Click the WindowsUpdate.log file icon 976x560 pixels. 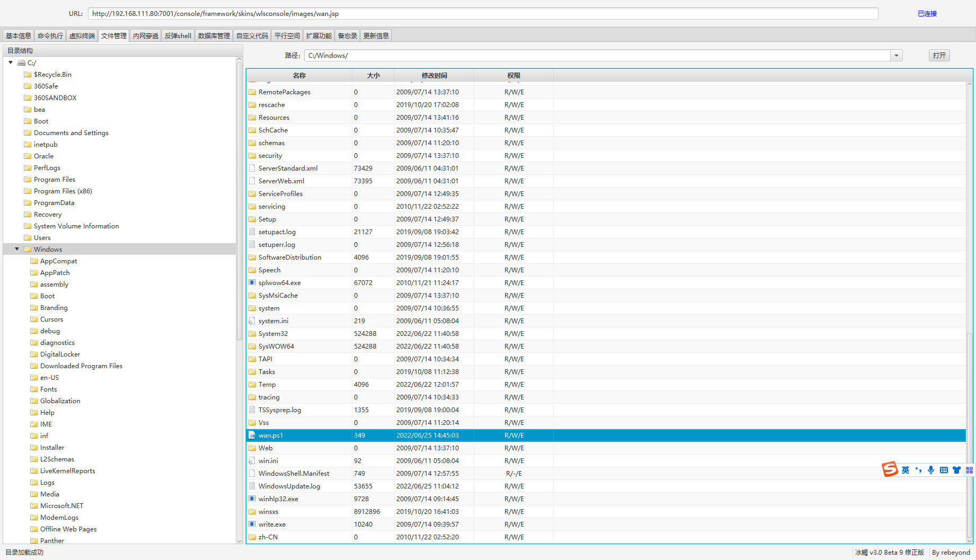pyautogui.click(x=252, y=486)
